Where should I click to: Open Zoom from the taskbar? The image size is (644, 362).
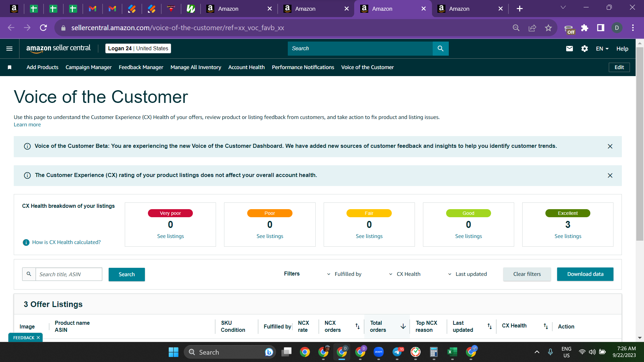click(x=379, y=352)
